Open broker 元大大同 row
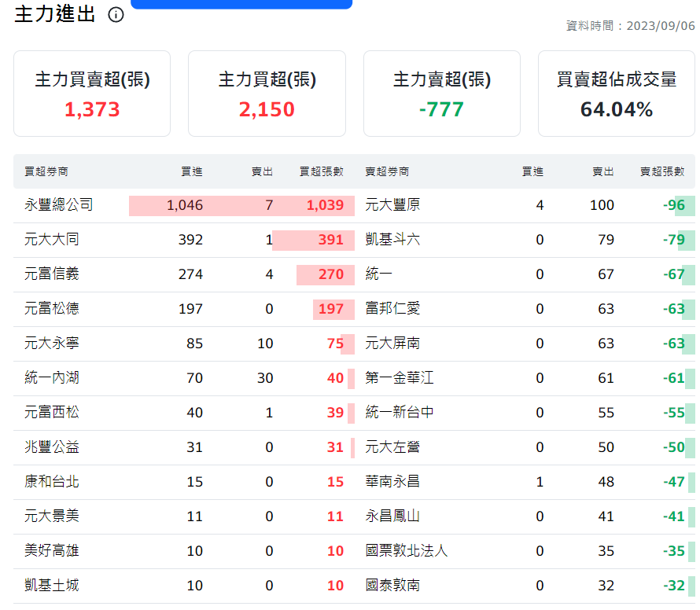This screenshot has width=700, height=610. (x=52, y=240)
